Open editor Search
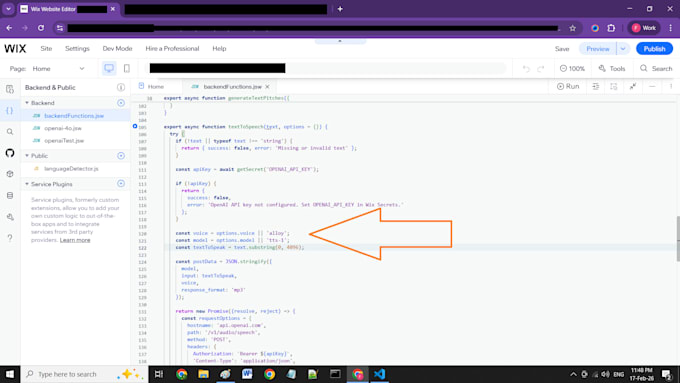 point(656,69)
